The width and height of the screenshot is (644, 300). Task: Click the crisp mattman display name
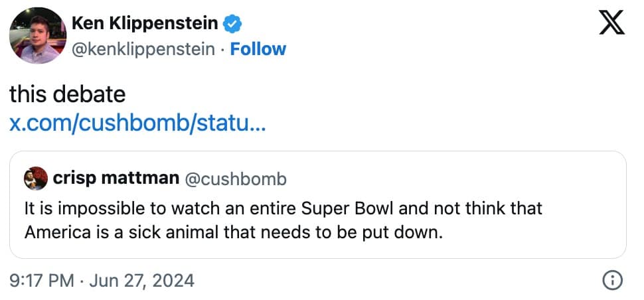116,179
